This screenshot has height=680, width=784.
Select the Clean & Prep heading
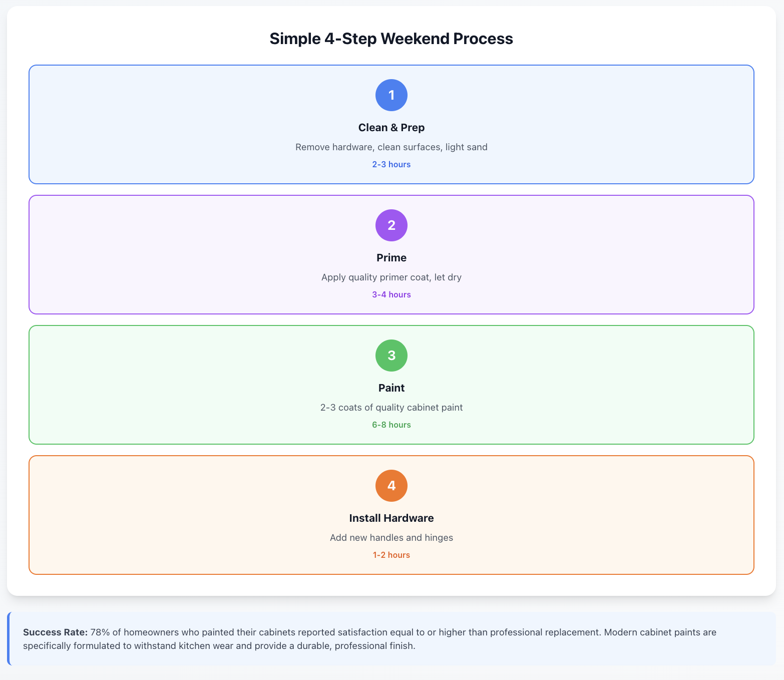point(391,128)
